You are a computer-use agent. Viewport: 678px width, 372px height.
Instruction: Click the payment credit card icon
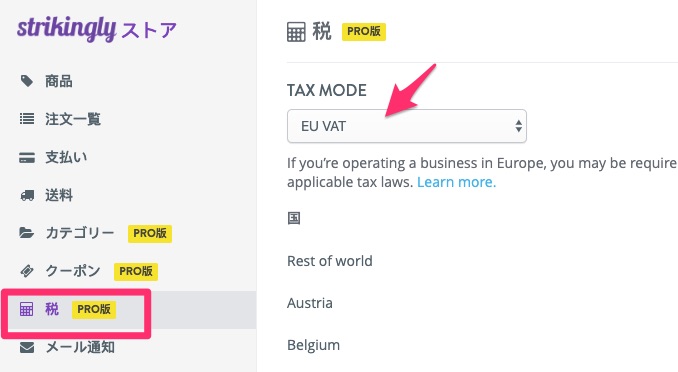(x=27, y=157)
